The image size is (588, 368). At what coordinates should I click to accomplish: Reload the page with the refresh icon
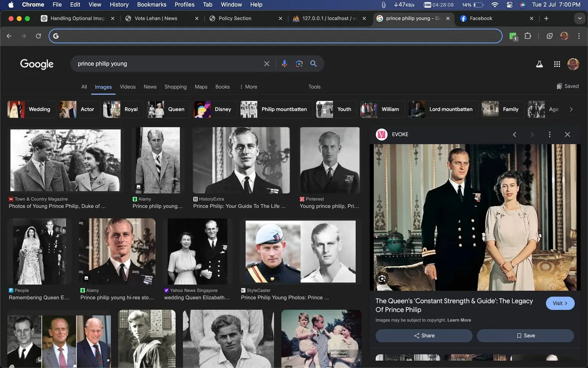pos(38,36)
